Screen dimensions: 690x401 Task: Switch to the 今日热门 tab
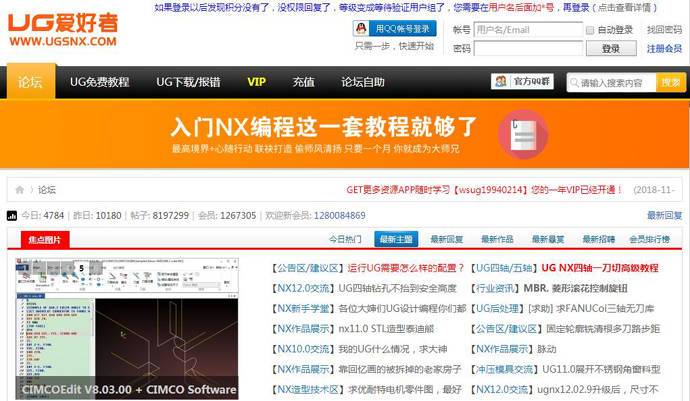pos(346,239)
